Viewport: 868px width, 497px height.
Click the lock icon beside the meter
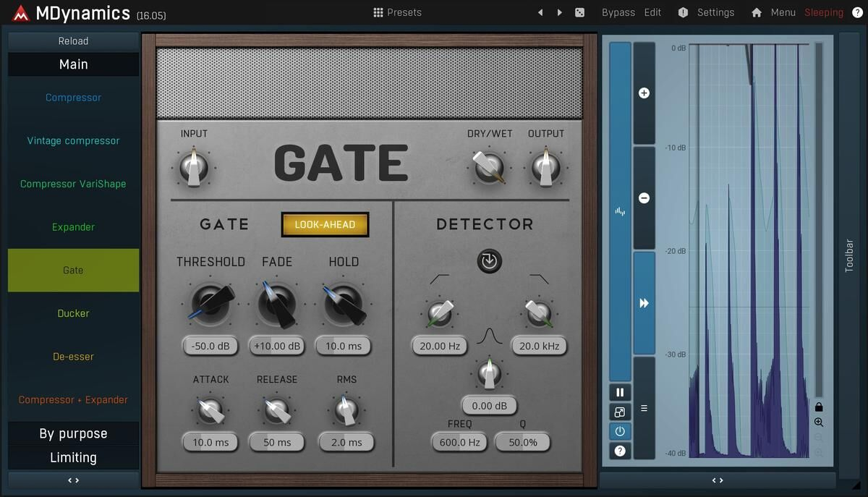coord(819,407)
